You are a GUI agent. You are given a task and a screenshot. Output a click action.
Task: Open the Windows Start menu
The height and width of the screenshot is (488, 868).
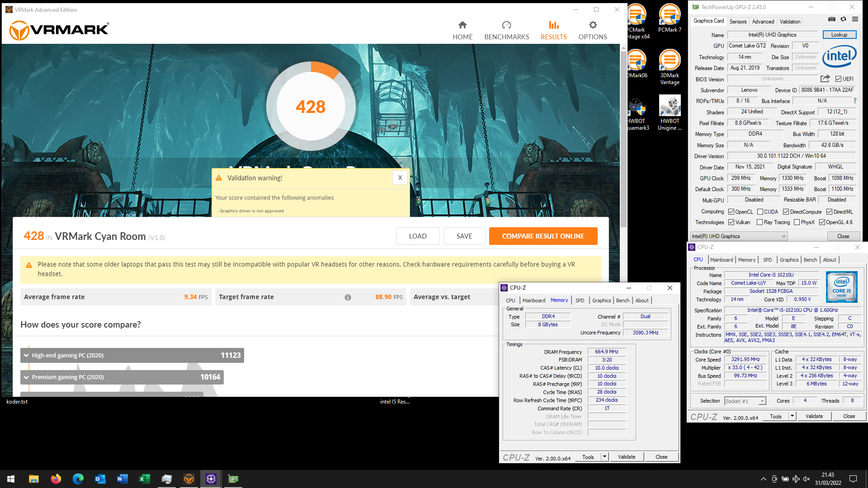point(11,479)
